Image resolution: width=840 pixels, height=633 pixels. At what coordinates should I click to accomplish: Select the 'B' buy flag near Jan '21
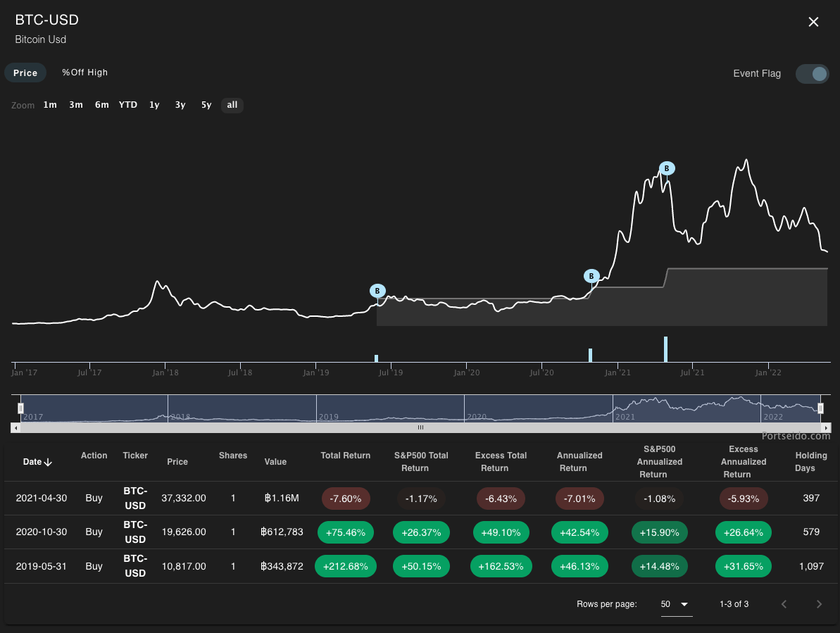[591, 276]
